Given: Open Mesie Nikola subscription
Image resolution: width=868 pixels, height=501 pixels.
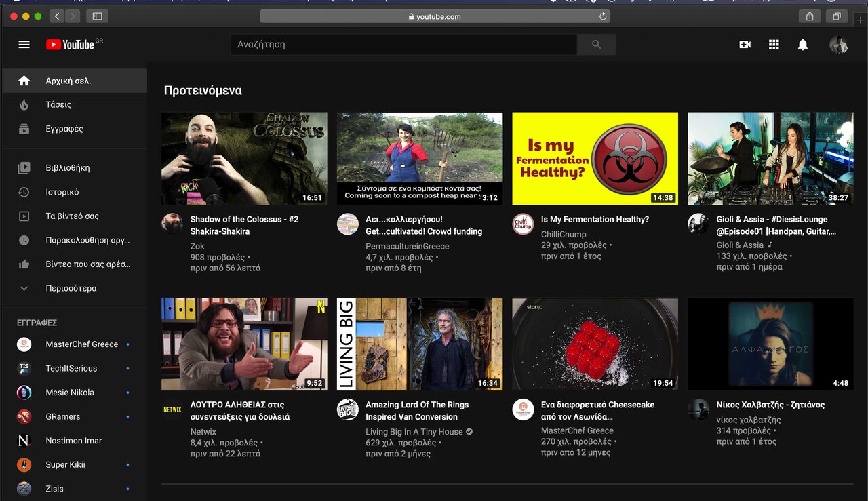Looking at the screenshot, I should tap(75, 393).
